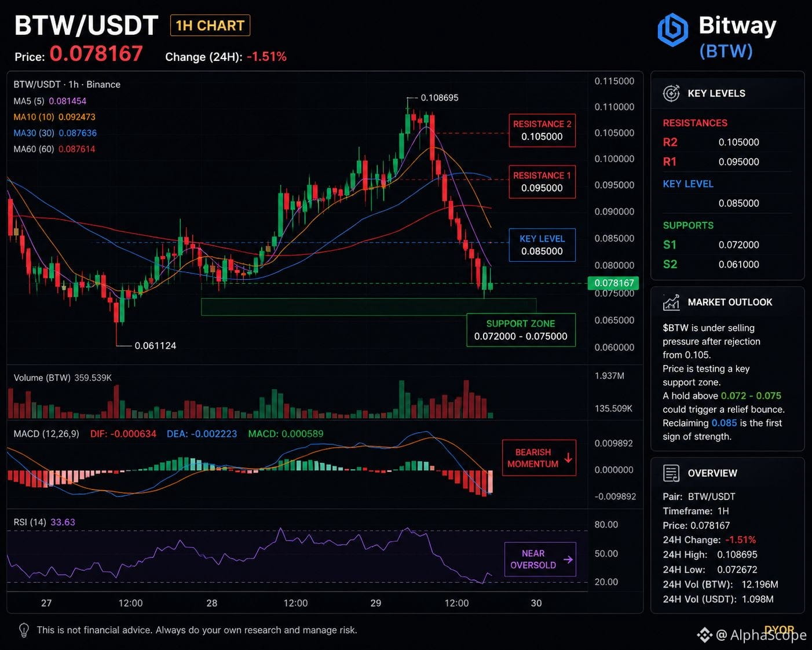
Task: Click the 0.100000 price axis label
Action: pyautogui.click(x=615, y=159)
